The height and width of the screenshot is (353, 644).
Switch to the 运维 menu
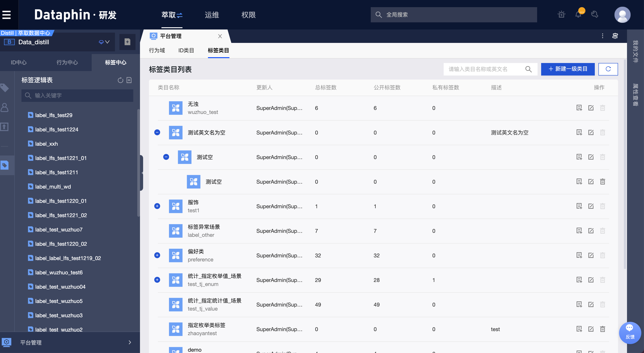click(212, 15)
